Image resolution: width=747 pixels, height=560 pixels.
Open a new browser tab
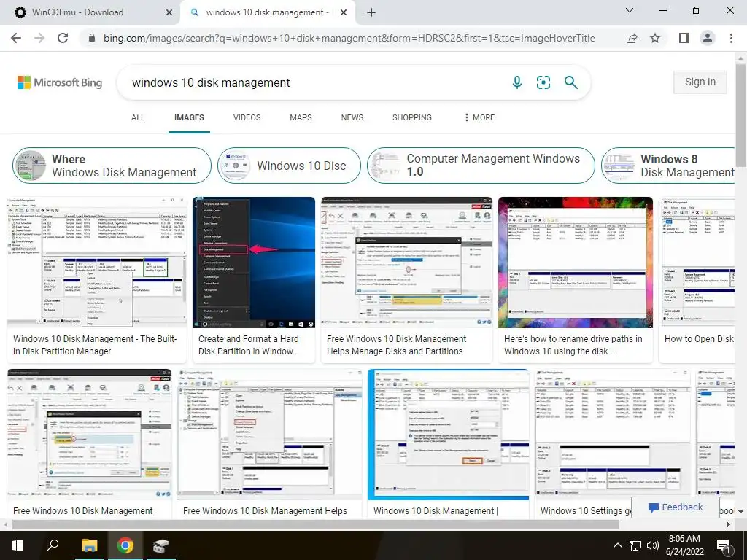(x=371, y=12)
